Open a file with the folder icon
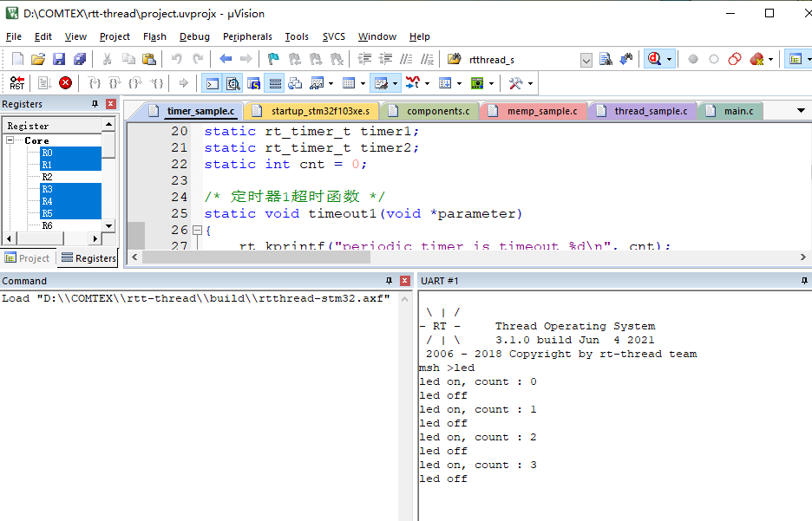This screenshot has width=812, height=521. click(38, 59)
